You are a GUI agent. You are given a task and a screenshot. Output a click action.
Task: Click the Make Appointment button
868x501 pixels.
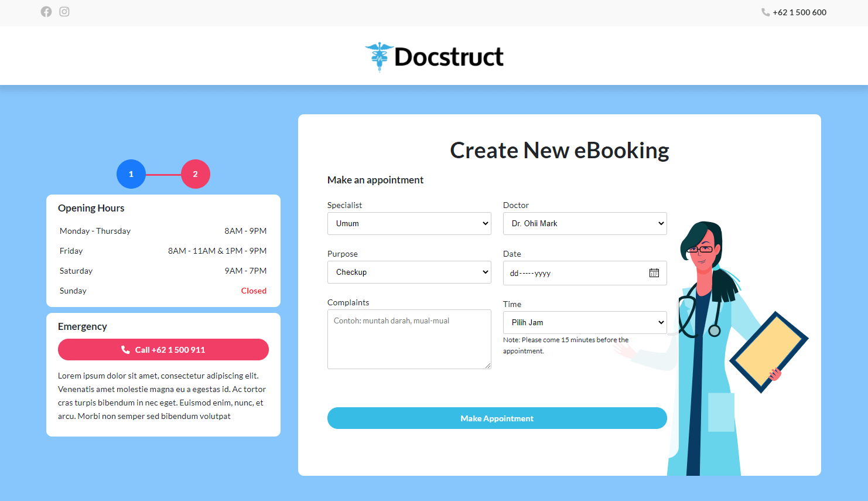pyautogui.click(x=497, y=418)
